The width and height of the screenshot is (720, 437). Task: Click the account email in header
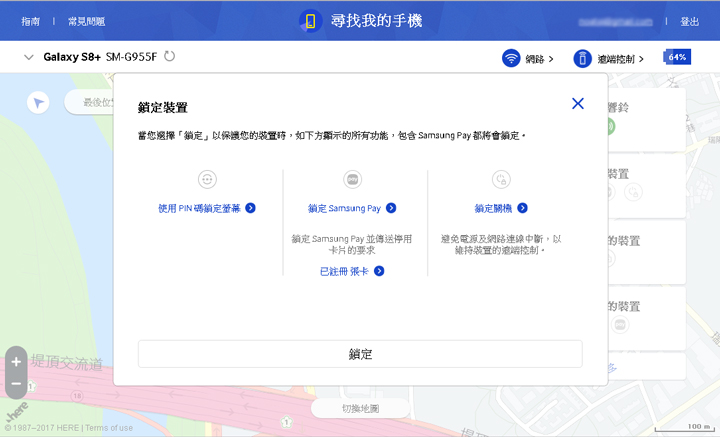[615, 22]
